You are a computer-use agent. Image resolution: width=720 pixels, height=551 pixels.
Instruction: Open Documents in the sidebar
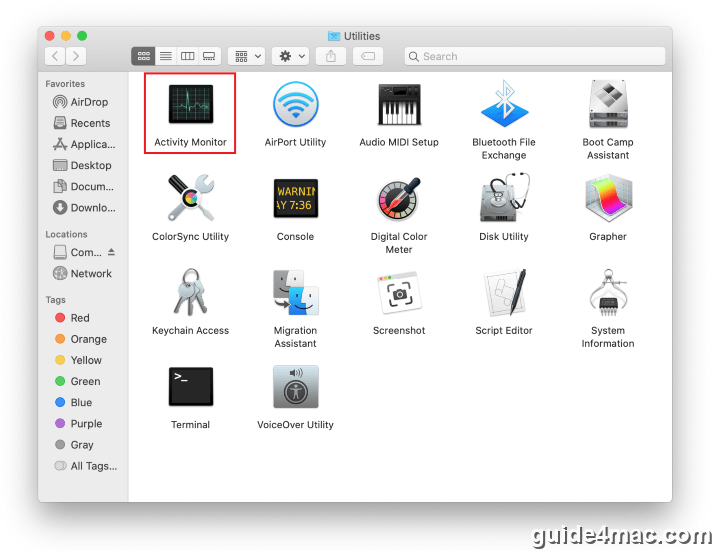(x=83, y=186)
